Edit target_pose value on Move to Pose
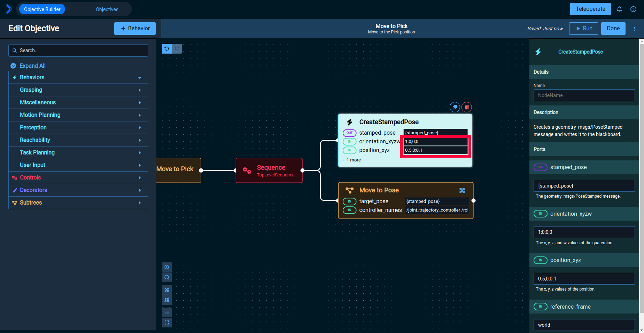Screen dimensions: 644x333 click(x=437, y=201)
